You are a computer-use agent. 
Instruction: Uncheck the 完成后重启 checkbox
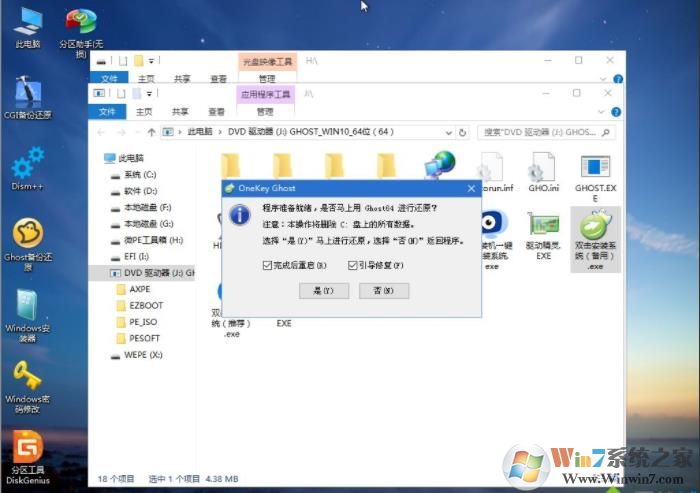[x=267, y=265]
